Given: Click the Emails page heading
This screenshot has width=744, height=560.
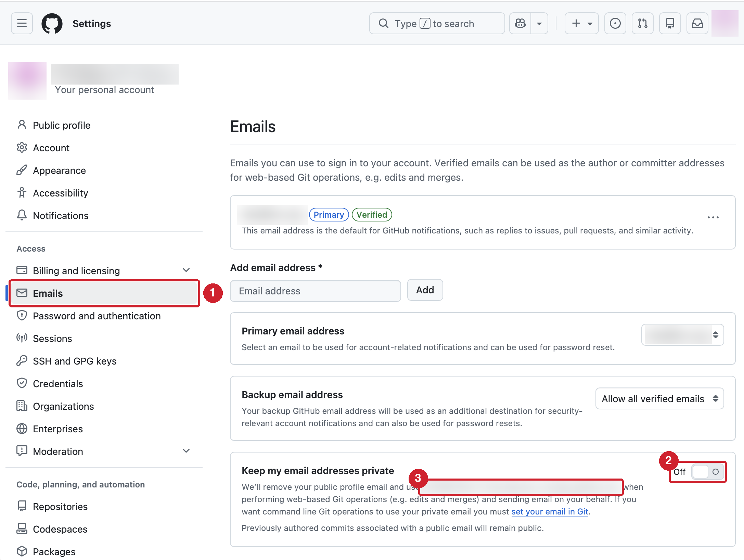Looking at the screenshot, I should click(x=253, y=127).
